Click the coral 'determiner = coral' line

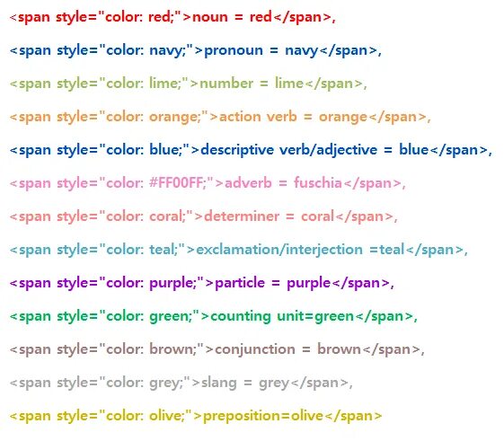pos(204,216)
